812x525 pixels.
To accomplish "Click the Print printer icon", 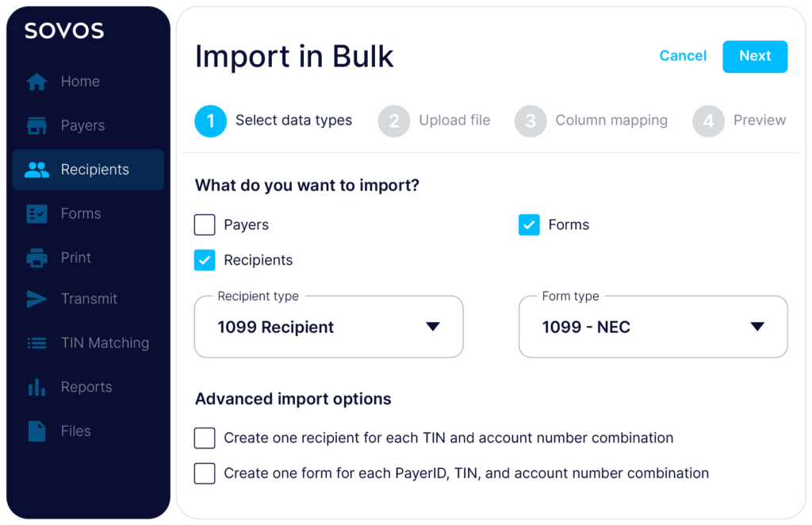I will tap(36, 258).
